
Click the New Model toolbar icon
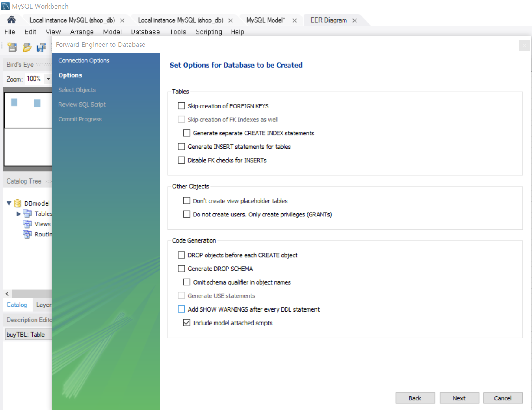pos(12,47)
